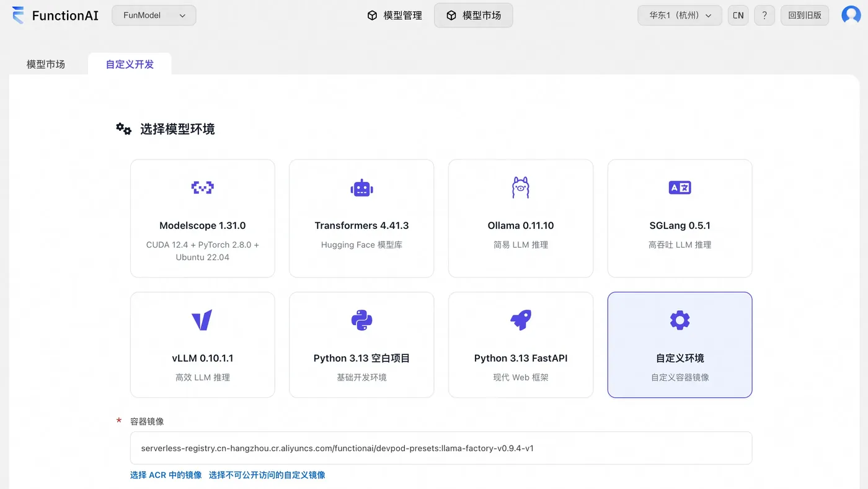Click the Transformers robot icon
The width and height of the screenshot is (868, 489).
click(x=361, y=188)
